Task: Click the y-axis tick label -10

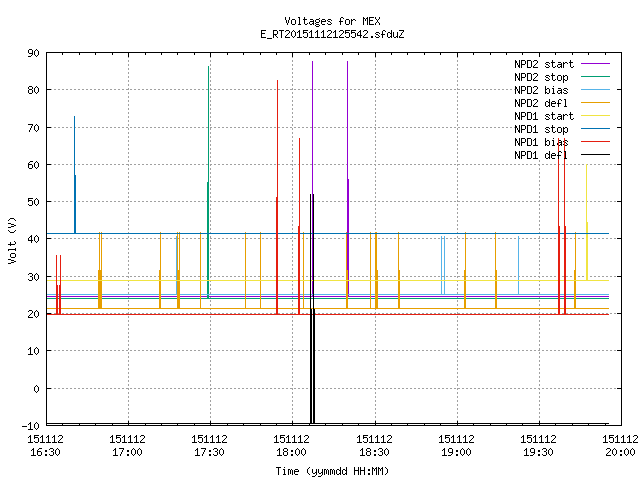Action: click(x=31, y=426)
